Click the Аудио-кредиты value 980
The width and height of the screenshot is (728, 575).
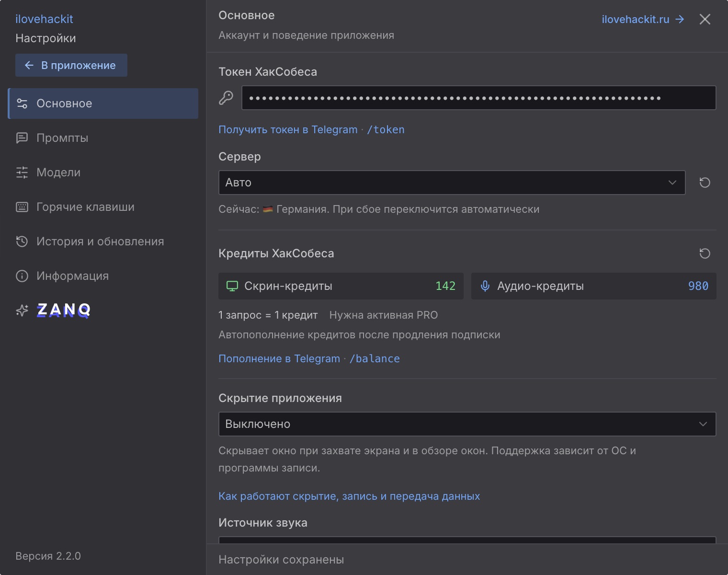(698, 286)
